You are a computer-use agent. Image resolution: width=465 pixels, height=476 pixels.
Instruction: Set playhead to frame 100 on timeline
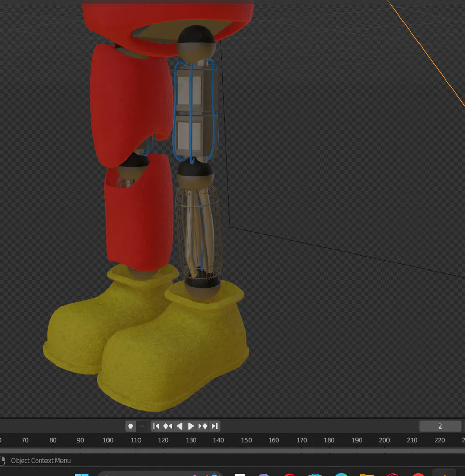click(x=108, y=440)
